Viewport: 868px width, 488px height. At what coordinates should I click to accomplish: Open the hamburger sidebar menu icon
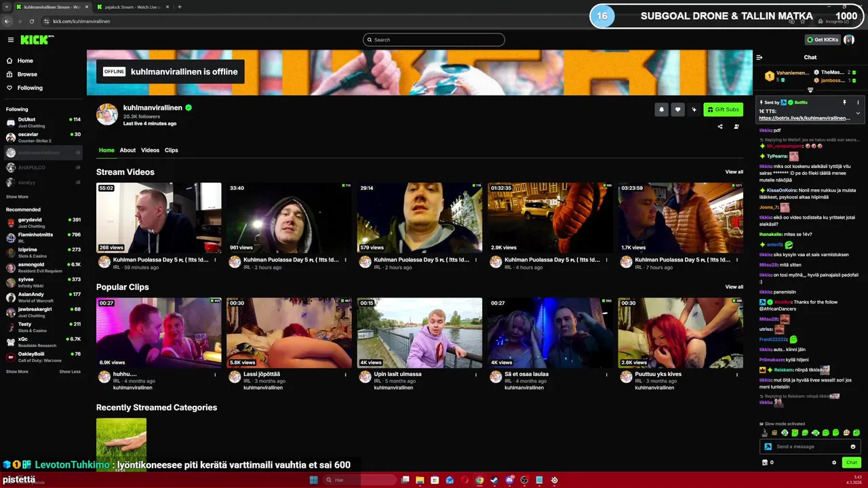point(10,40)
